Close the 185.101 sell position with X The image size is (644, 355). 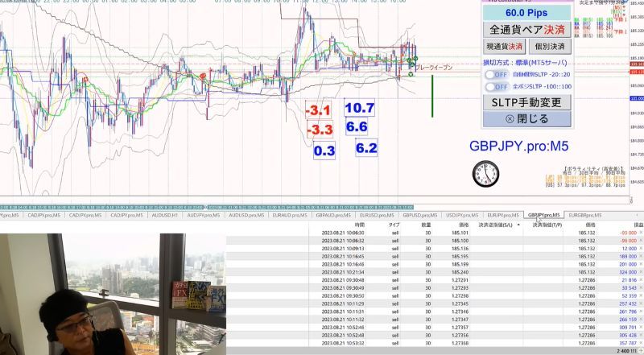[x=641, y=233]
